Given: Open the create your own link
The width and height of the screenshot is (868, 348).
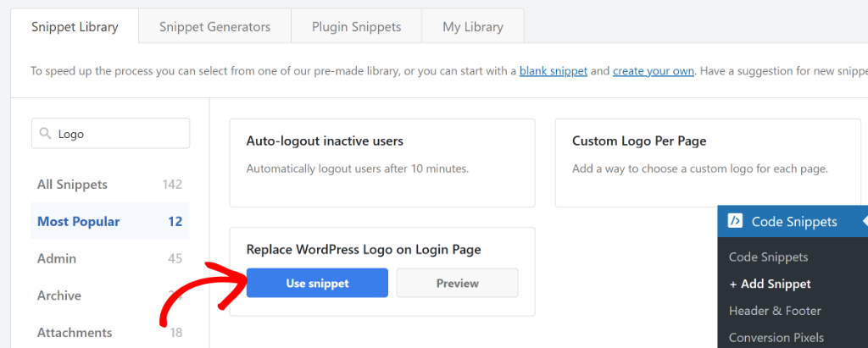Looking at the screenshot, I should (x=653, y=71).
